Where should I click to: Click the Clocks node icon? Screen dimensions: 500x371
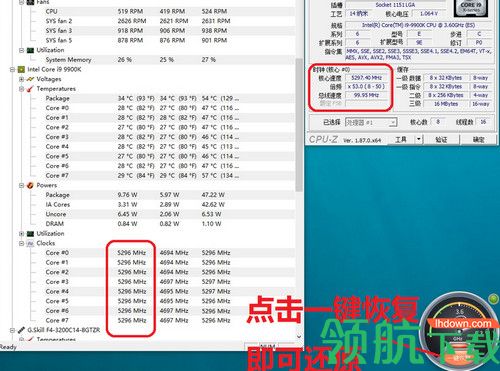(30, 243)
